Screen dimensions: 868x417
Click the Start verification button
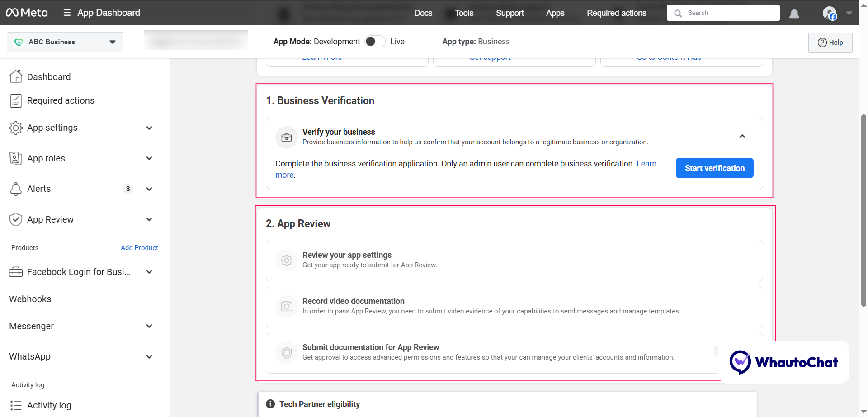click(714, 168)
